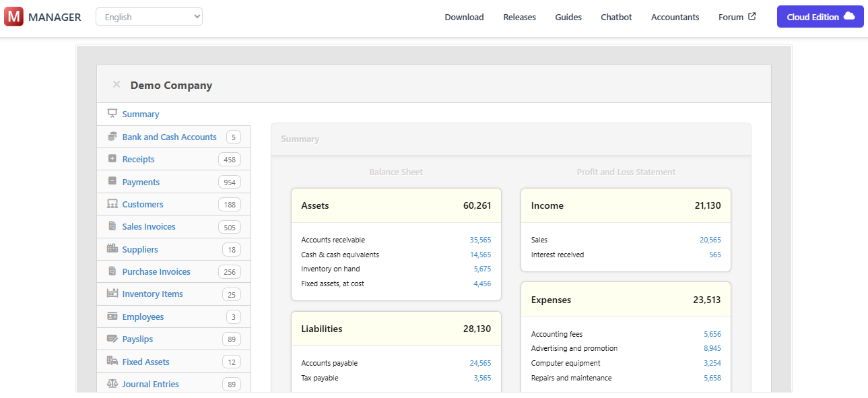Click the bank icon beside Bank and Cash Accounts
The image size is (868, 398).
[x=111, y=137]
